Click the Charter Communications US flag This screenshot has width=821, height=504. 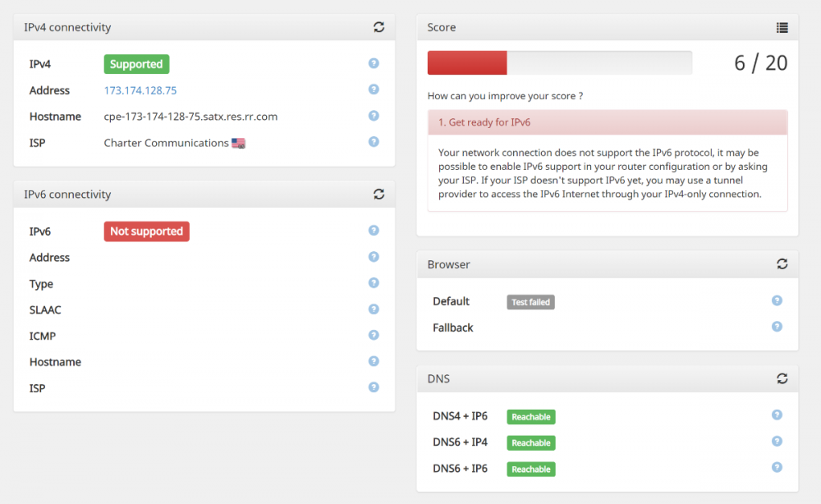click(x=238, y=143)
